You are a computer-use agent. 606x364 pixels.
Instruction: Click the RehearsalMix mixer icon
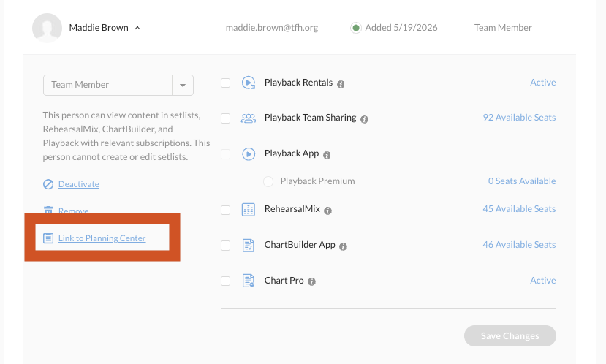248,210
